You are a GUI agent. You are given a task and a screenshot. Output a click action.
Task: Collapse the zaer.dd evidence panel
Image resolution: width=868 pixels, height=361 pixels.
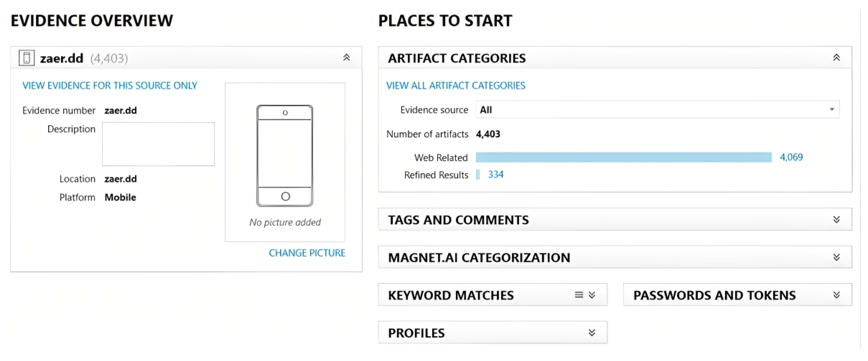(x=346, y=58)
